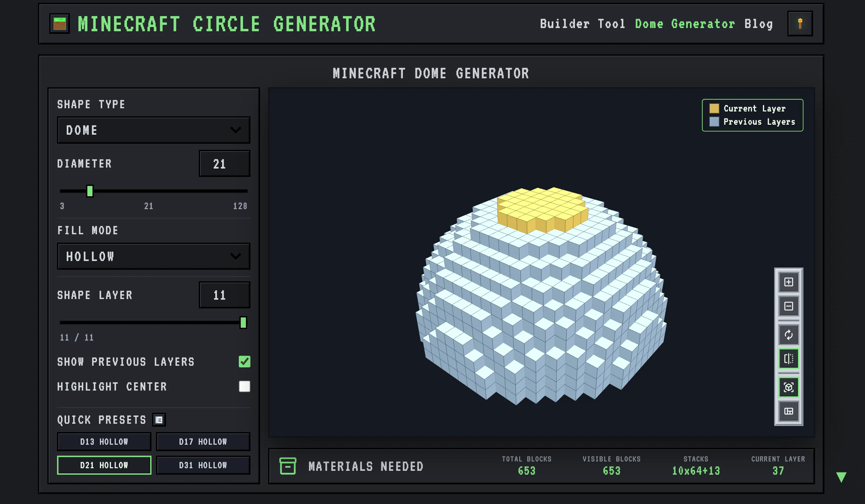The width and height of the screenshot is (865, 504).
Task: Click the Total Blocks value 653
Action: [527, 471]
